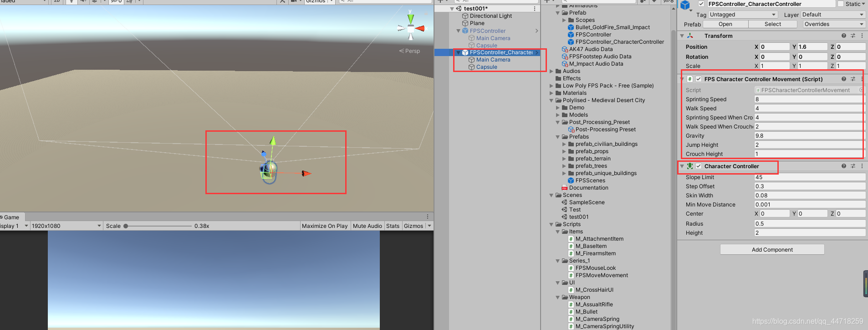
Task: Click the Add Component button
Action: point(772,249)
